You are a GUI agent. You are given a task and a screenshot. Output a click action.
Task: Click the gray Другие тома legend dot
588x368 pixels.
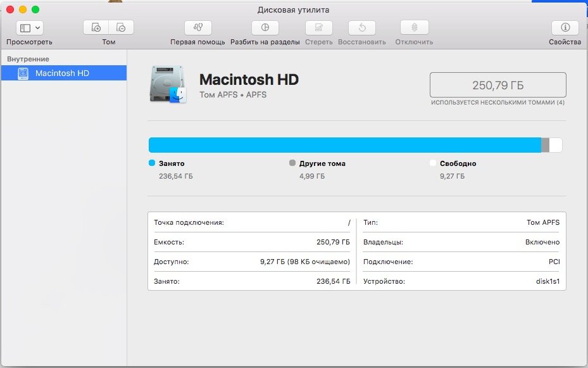292,163
